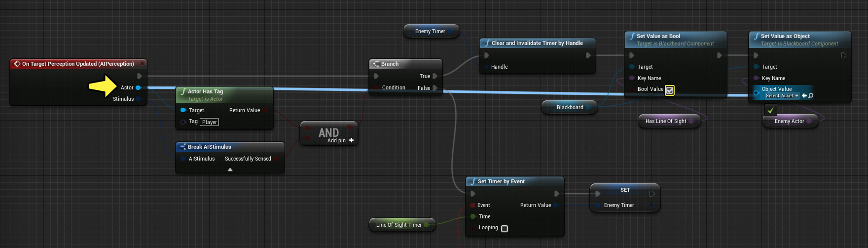Image resolution: width=868 pixels, height=248 pixels.
Task: Click the Target pin on Actor Has Tag
Action: (x=183, y=110)
